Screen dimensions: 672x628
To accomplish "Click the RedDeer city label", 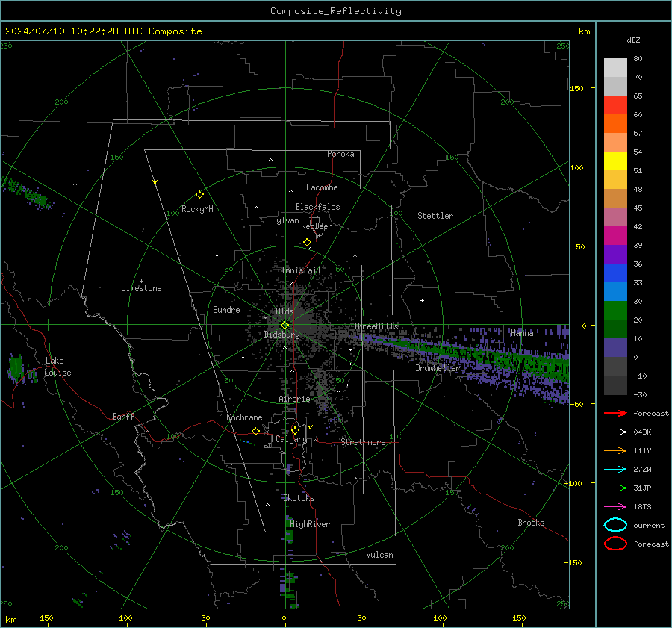I will [x=317, y=226].
